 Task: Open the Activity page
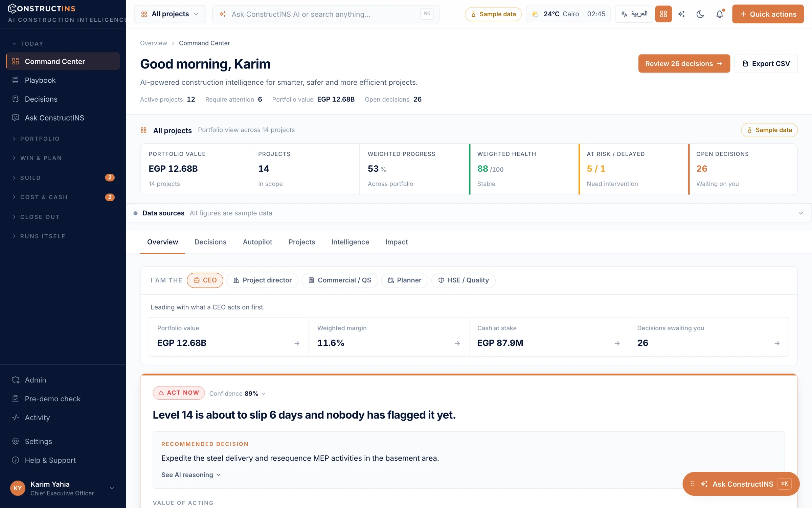pyautogui.click(x=63, y=418)
